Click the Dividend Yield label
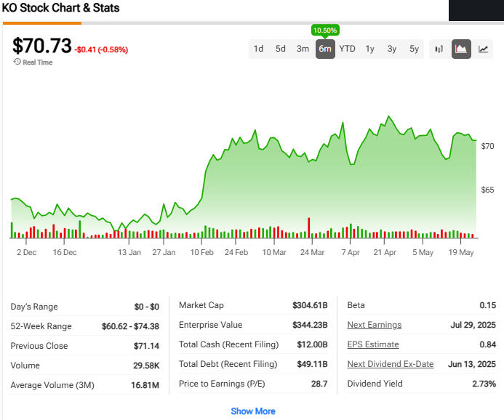This screenshot has height=420, width=504. click(x=375, y=384)
